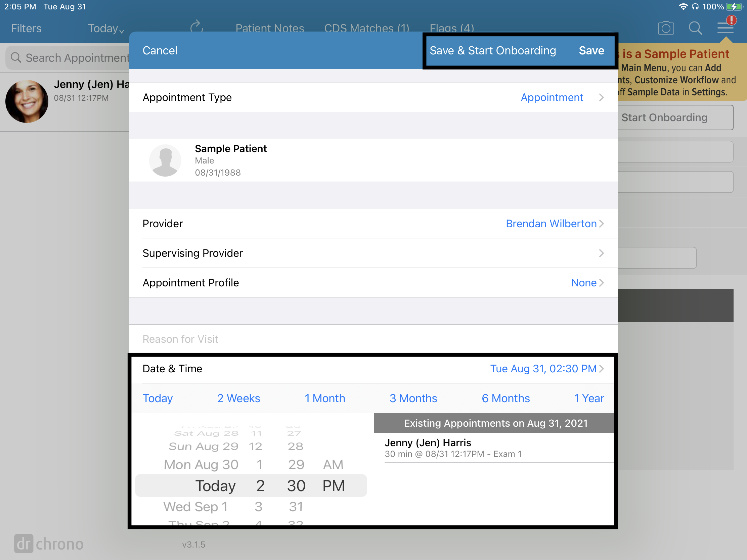Select Mon Aug 30 in date picker
This screenshot has height=560, width=747.
(201, 464)
